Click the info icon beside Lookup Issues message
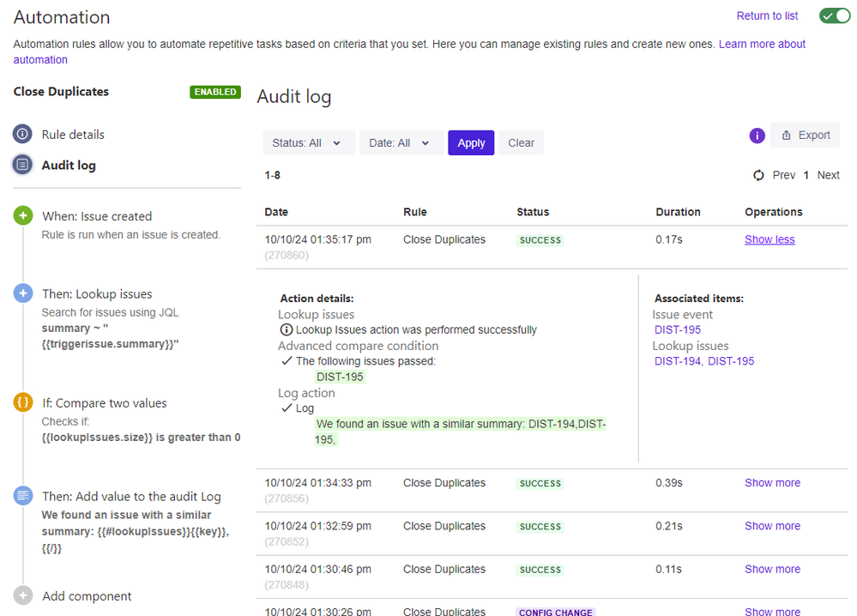This screenshot has height=616, width=857. coord(286,329)
